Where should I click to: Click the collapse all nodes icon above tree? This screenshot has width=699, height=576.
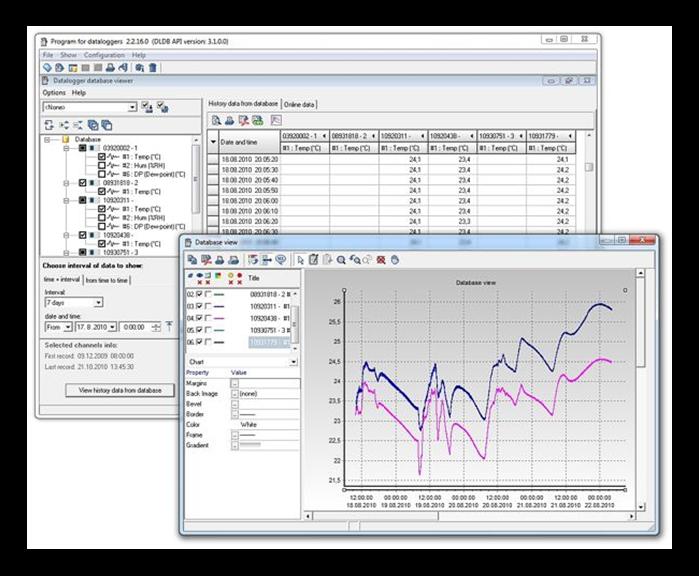click(78, 125)
